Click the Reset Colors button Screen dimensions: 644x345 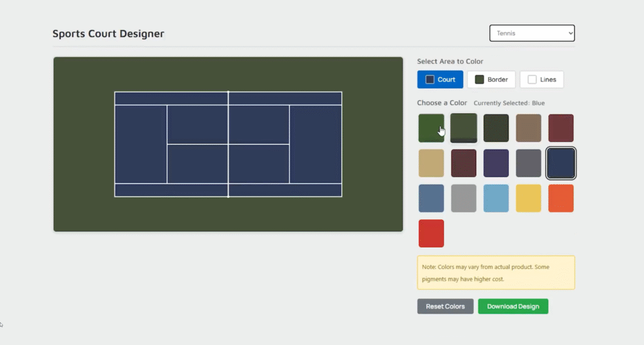pos(445,307)
